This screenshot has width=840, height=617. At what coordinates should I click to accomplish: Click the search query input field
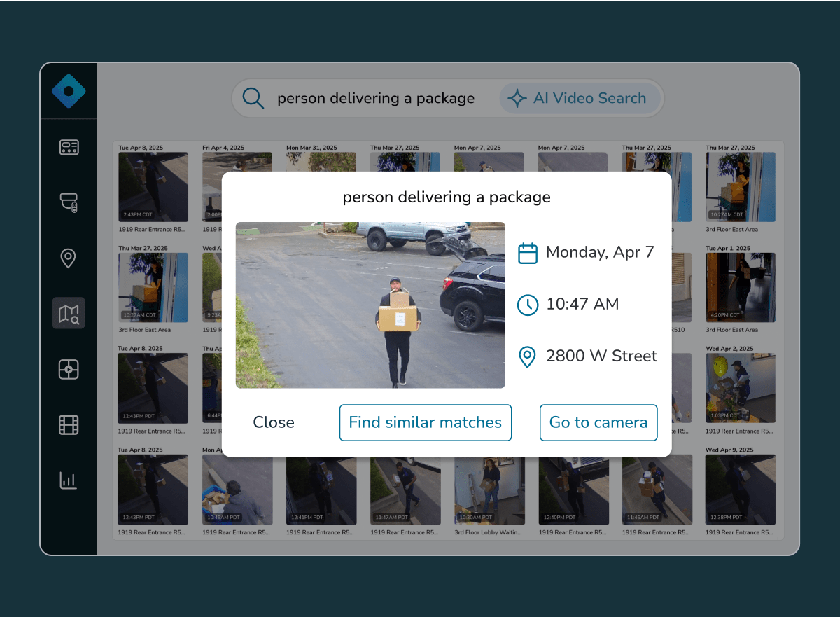click(377, 98)
